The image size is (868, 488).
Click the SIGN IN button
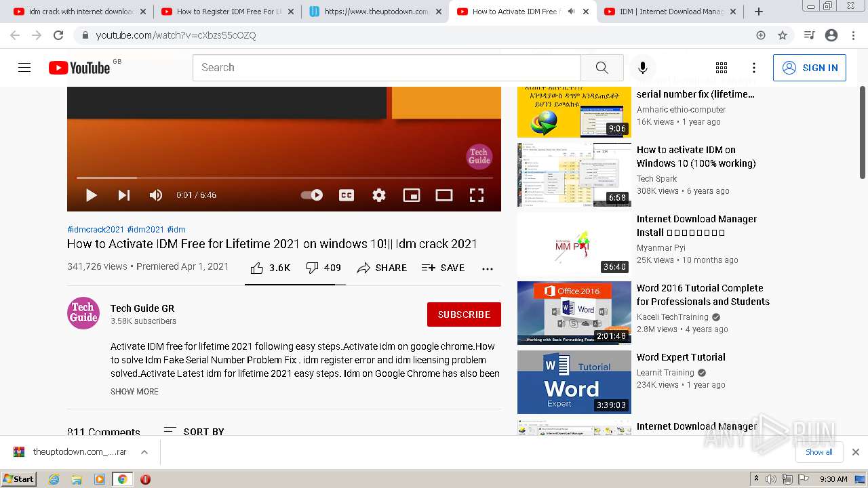pos(810,68)
